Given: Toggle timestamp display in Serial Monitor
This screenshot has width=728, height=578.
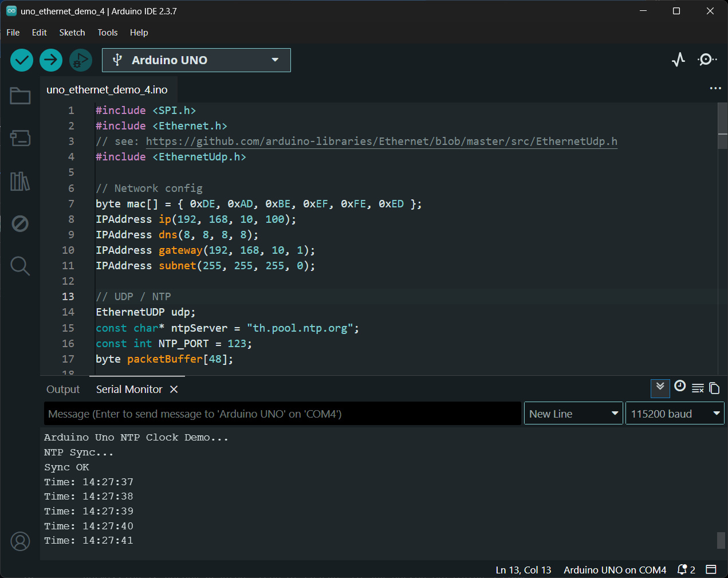Looking at the screenshot, I should [x=680, y=387].
